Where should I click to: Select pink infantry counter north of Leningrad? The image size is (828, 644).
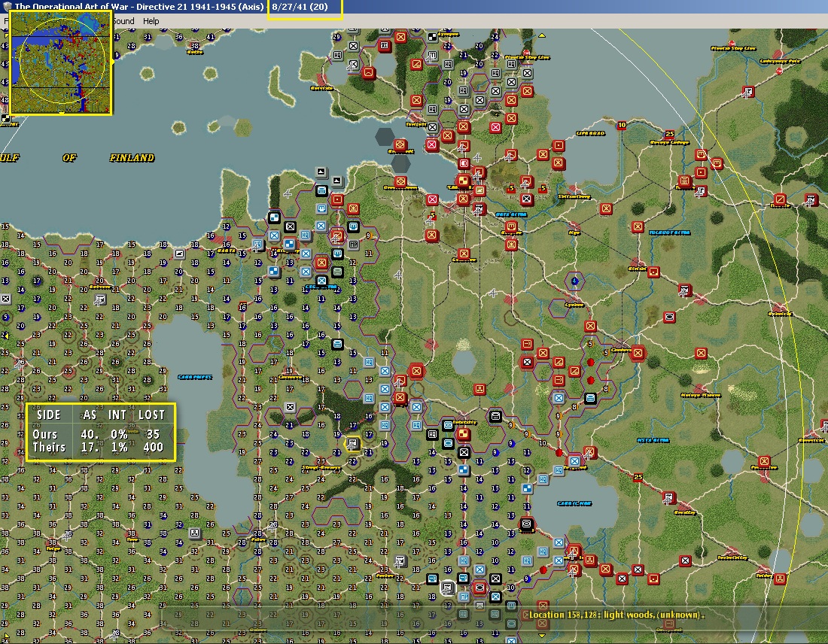click(x=495, y=127)
